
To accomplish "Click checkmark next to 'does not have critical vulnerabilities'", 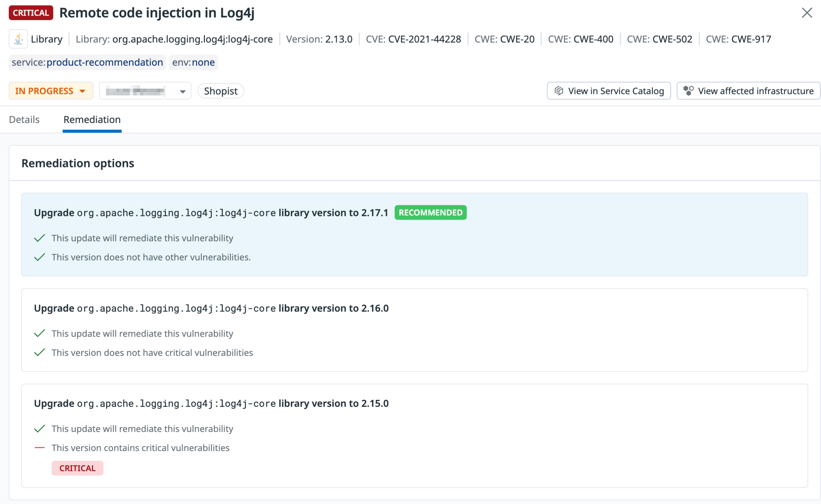I will tap(40, 353).
